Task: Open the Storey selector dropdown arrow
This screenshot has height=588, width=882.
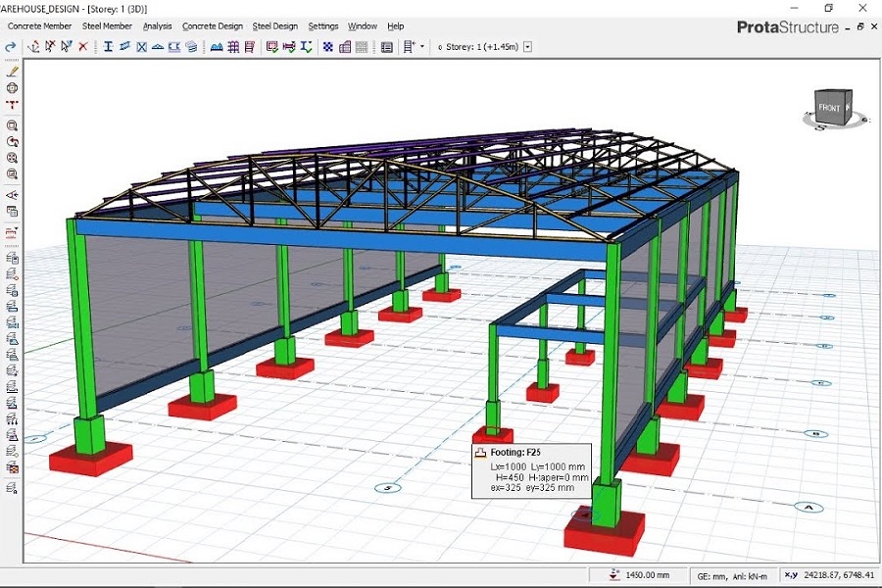Action: point(527,47)
